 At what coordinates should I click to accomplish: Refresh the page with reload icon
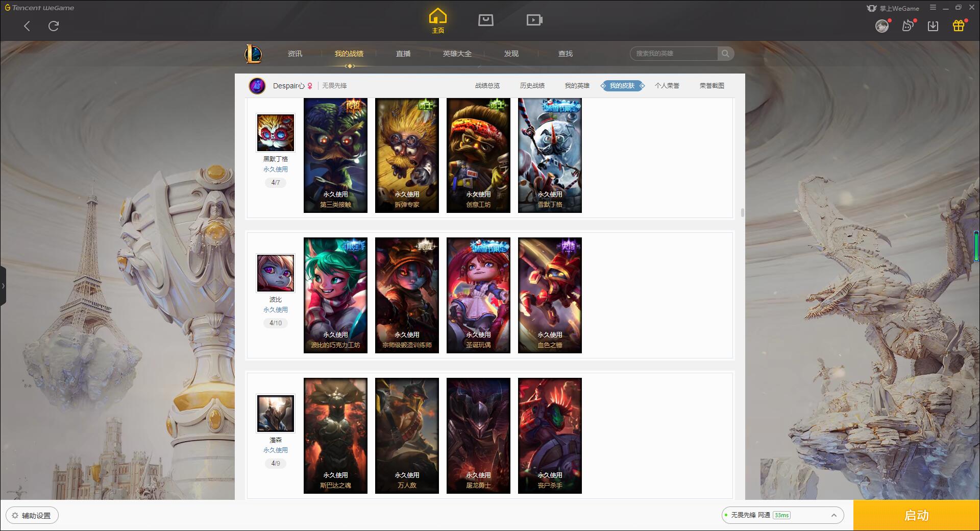pos(54,26)
